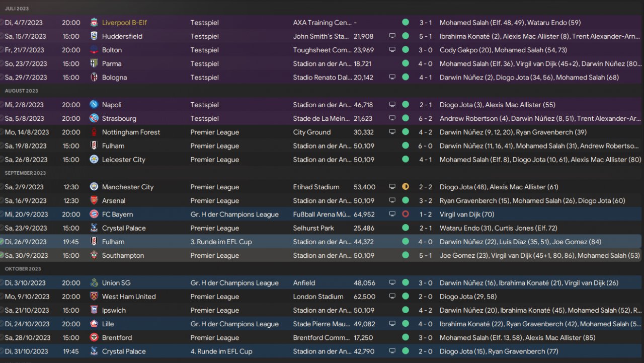
Task: Open the Napoli club crest
Action: pyautogui.click(x=94, y=105)
